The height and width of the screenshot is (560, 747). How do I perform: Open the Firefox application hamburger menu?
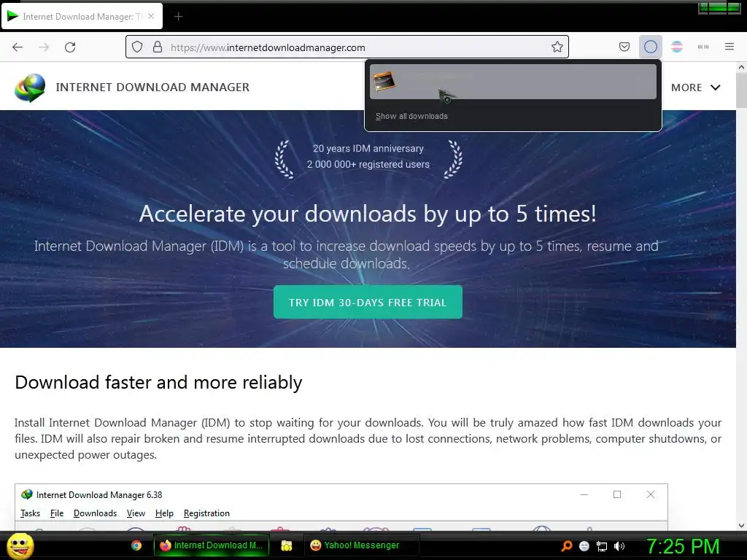[729, 47]
